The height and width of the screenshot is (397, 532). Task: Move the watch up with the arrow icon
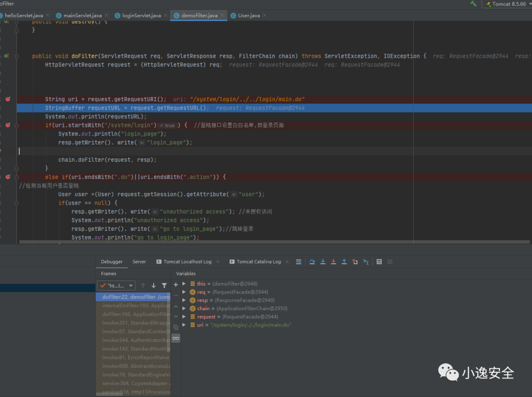click(x=176, y=306)
